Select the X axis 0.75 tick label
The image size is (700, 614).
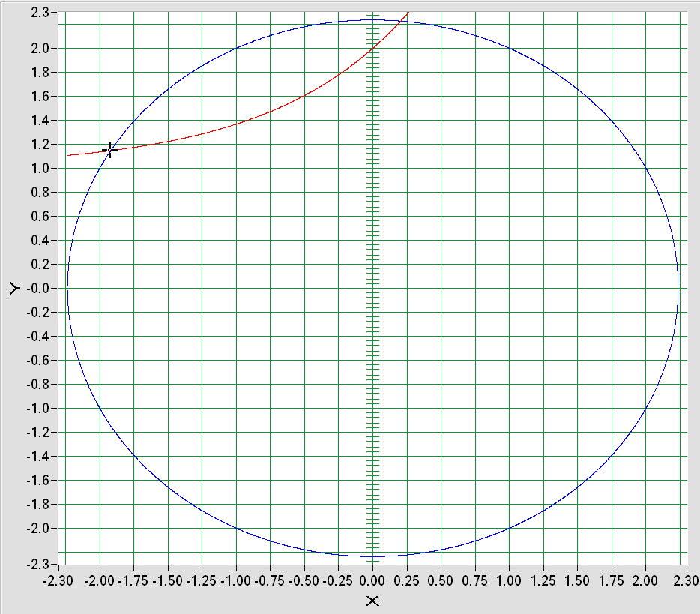tap(475, 580)
